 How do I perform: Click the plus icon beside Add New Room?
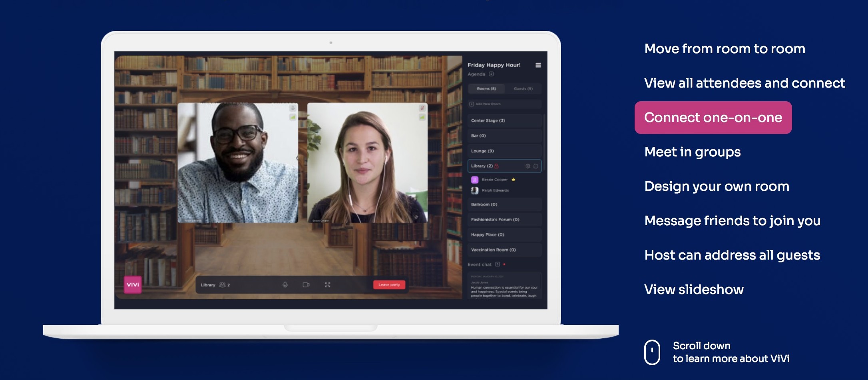[x=472, y=104]
